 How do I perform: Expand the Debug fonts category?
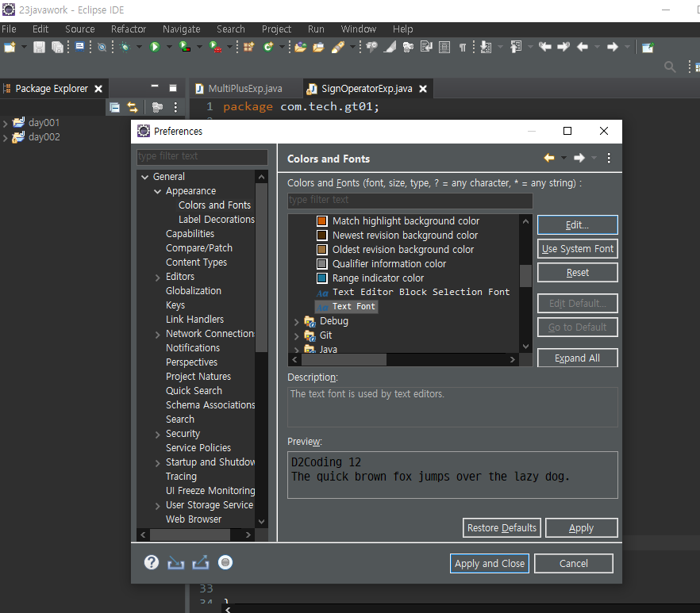click(297, 322)
